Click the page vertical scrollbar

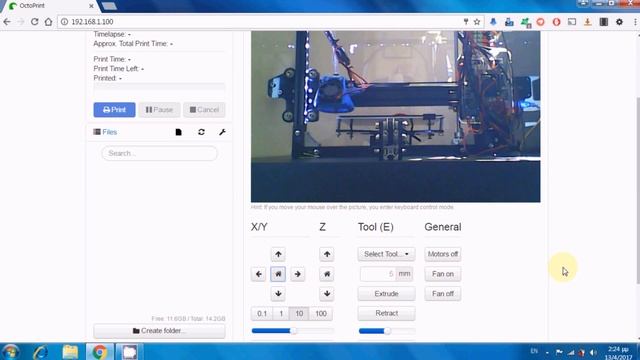point(638,190)
